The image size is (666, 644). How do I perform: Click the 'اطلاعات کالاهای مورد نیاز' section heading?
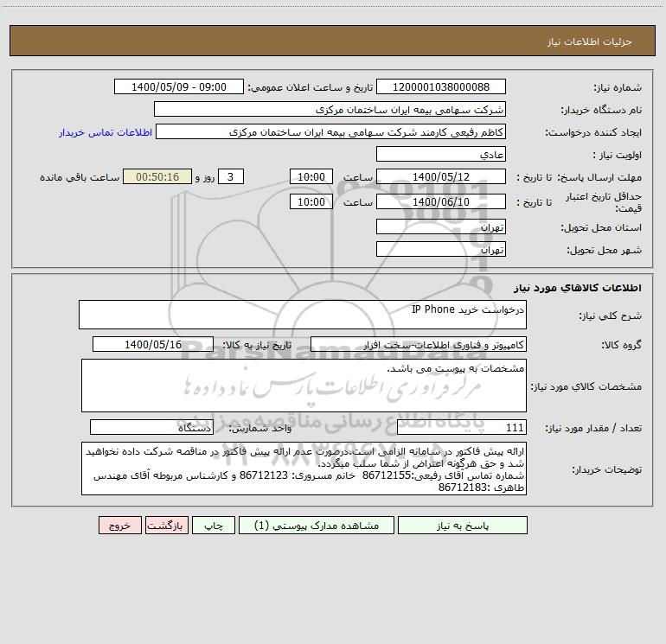pos(577,288)
